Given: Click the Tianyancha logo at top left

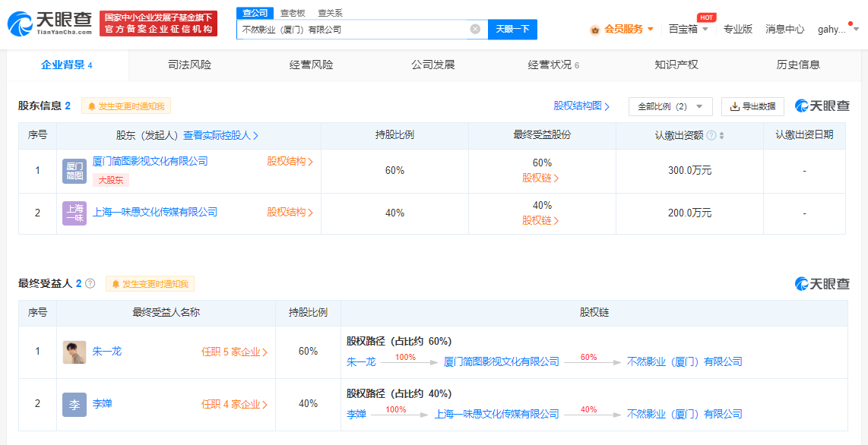Looking at the screenshot, I should pos(50,24).
